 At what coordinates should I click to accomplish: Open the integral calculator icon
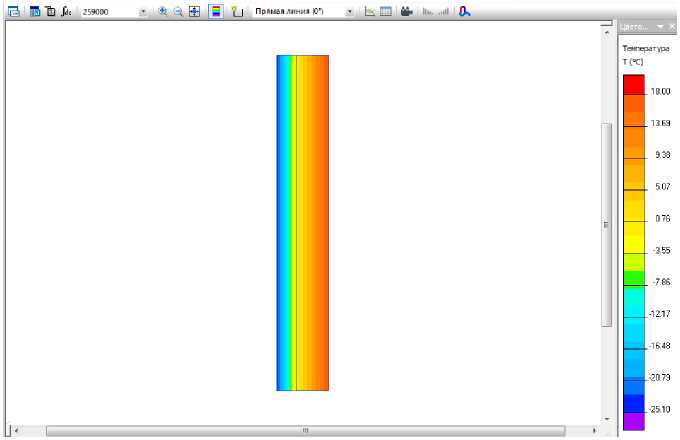pos(66,11)
